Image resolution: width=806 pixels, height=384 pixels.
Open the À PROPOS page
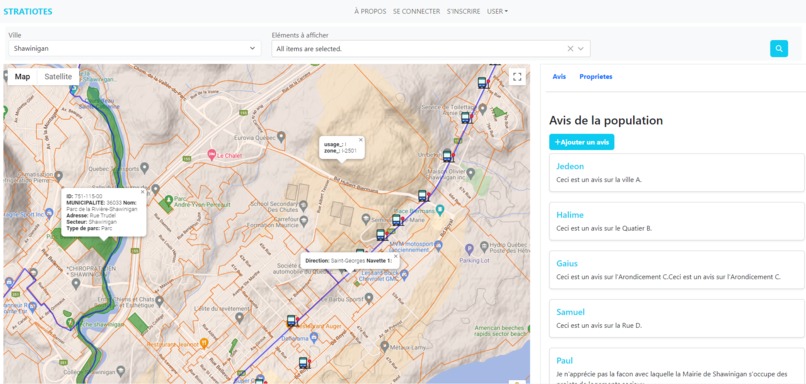pos(370,11)
